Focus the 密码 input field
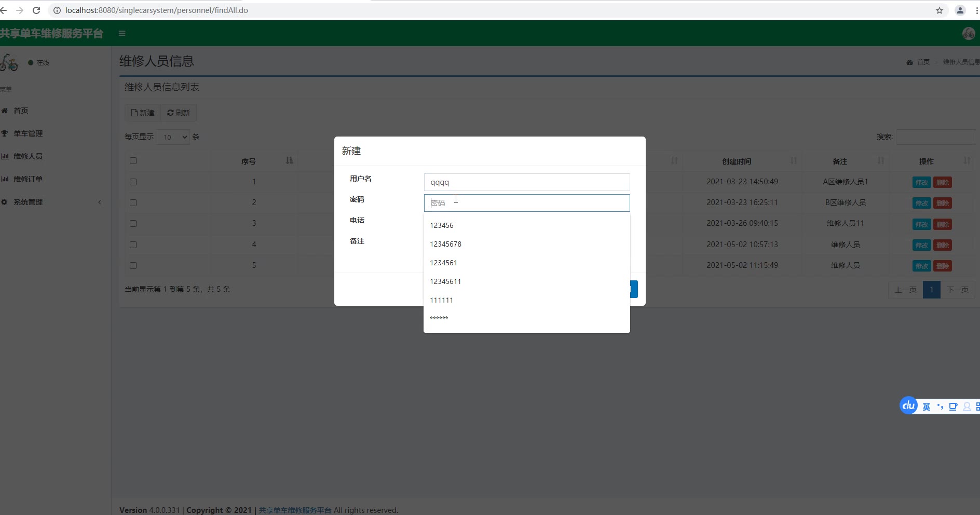The width and height of the screenshot is (980, 515). coord(527,203)
